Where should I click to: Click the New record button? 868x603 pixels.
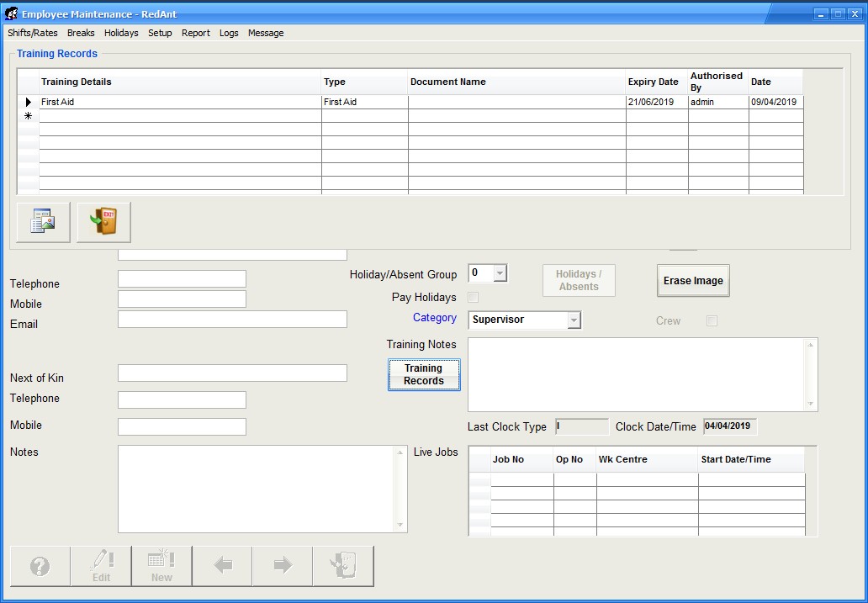[161, 566]
